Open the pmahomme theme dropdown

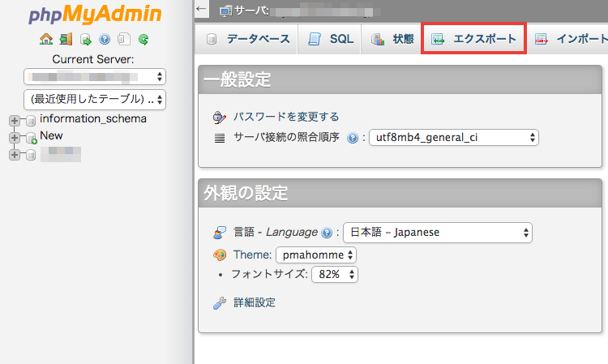pyautogui.click(x=316, y=255)
